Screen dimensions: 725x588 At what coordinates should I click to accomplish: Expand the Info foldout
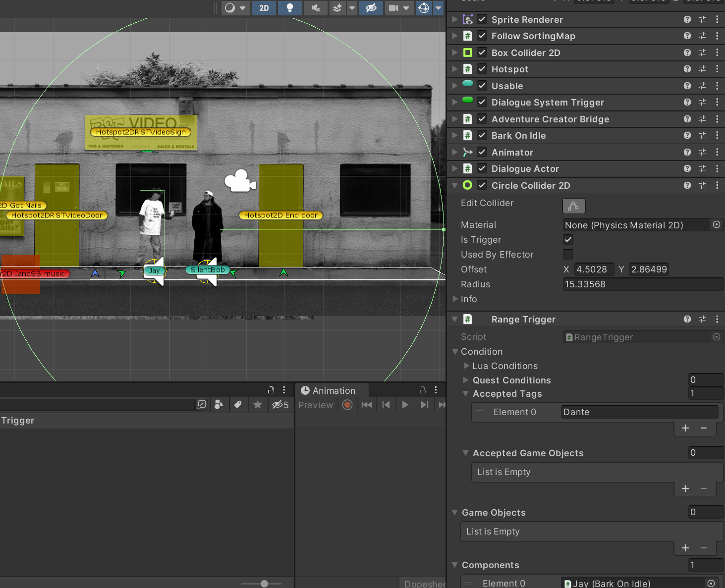(455, 299)
